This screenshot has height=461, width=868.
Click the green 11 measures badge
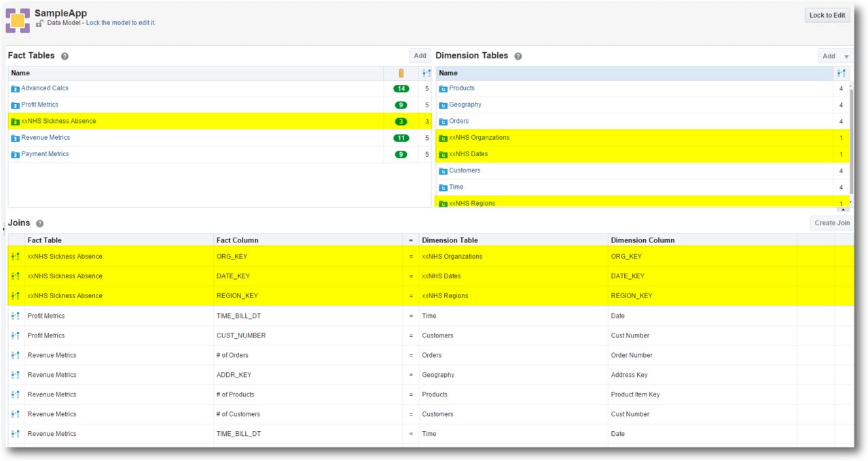(401, 138)
